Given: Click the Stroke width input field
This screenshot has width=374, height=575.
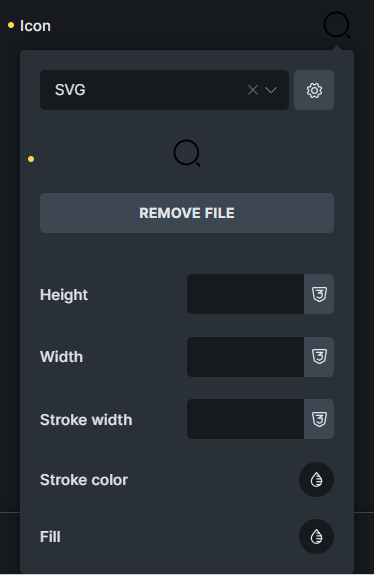Looking at the screenshot, I should 245,419.
